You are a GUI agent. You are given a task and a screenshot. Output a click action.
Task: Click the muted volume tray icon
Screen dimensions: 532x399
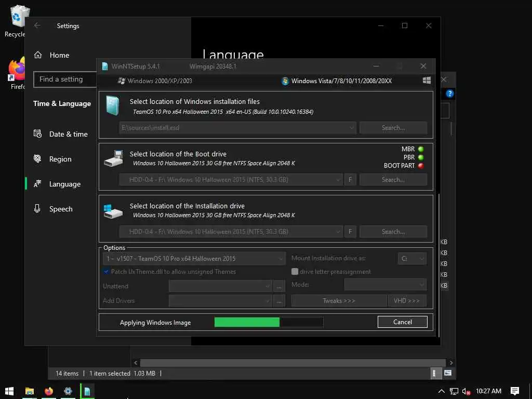[466, 391]
